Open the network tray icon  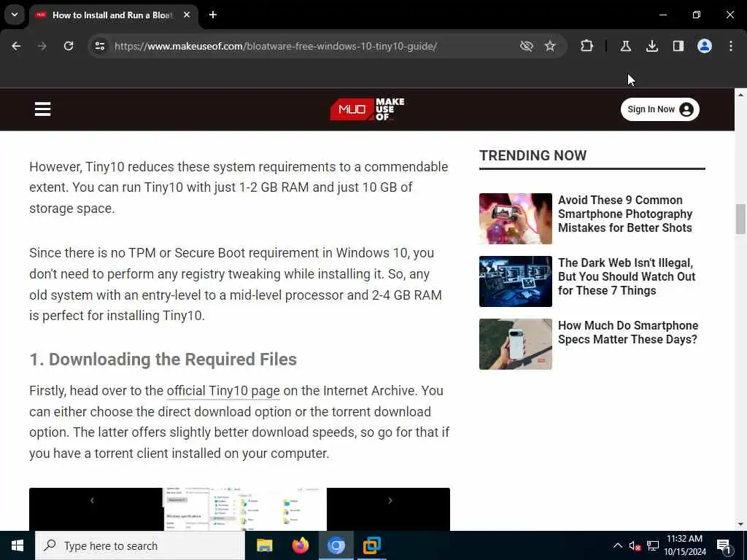pyautogui.click(x=653, y=545)
